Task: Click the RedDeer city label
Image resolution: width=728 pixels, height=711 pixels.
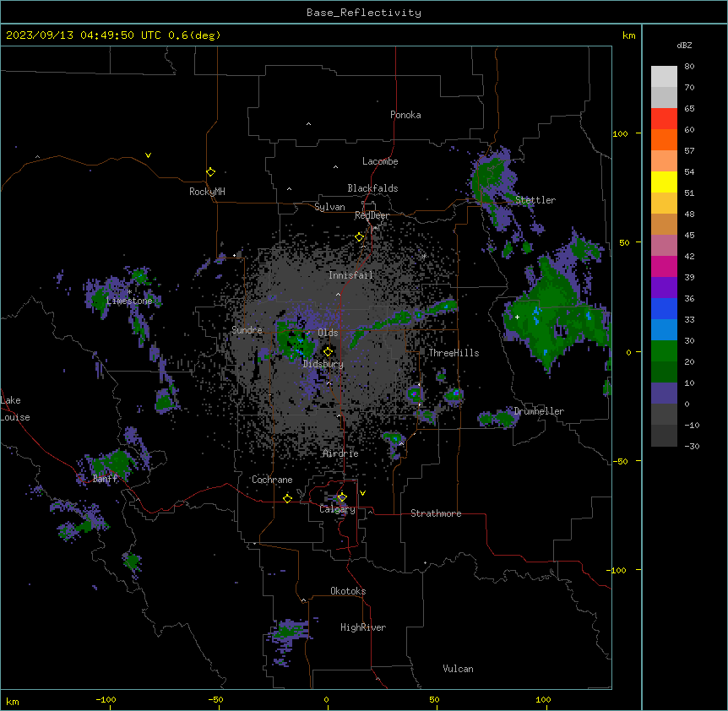Action: pyautogui.click(x=372, y=215)
